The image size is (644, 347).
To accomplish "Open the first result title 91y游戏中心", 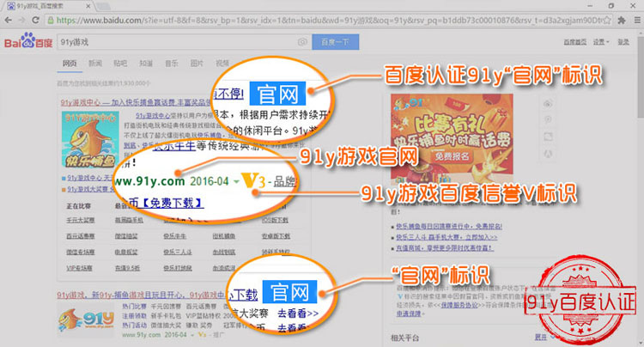I will pos(136,103).
